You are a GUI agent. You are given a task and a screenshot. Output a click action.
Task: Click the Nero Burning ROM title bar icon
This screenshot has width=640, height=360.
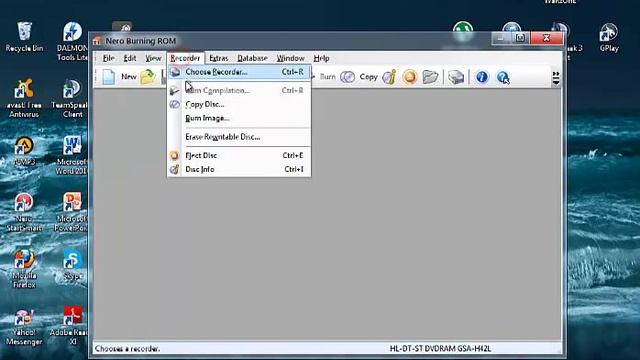97,41
